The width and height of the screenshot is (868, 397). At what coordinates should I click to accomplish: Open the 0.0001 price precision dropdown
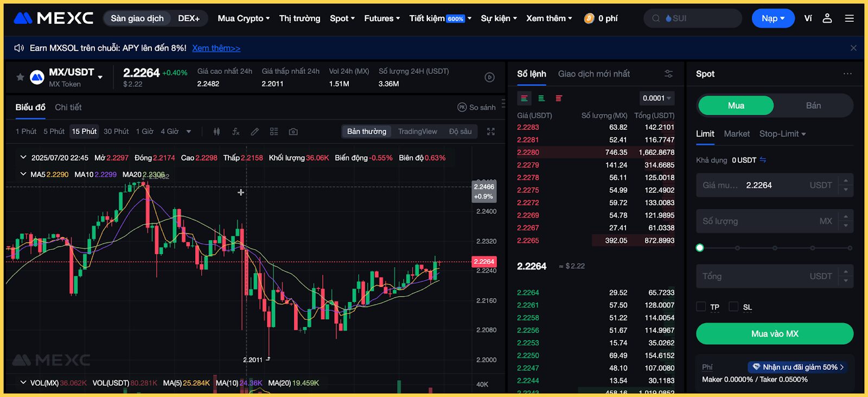click(x=657, y=98)
